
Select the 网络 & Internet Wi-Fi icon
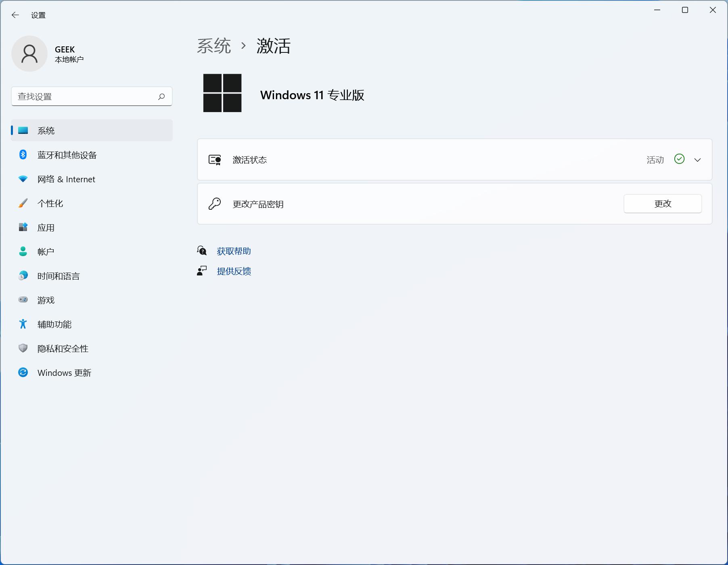(x=23, y=179)
